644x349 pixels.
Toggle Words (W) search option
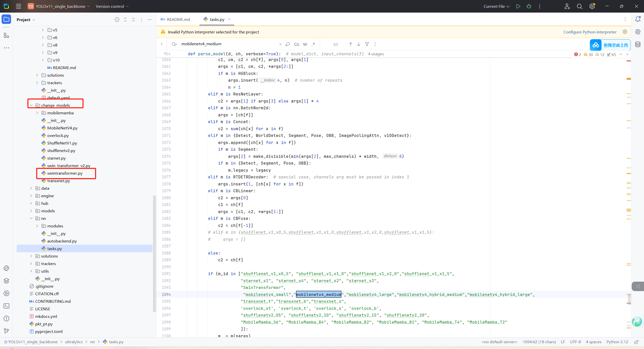tap(305, 44)
